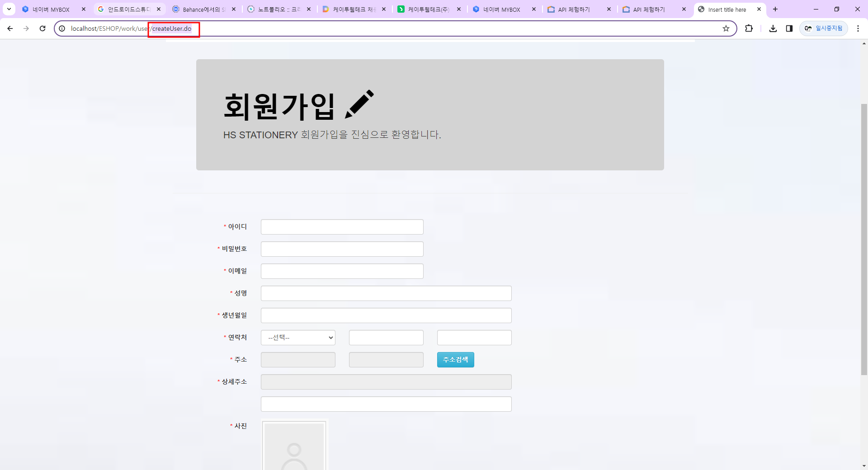Screen dimensions: 868x470
Task: Close the second 네이버 MYBOX tab
Action: pyautogui.click(x=534, y=9)
